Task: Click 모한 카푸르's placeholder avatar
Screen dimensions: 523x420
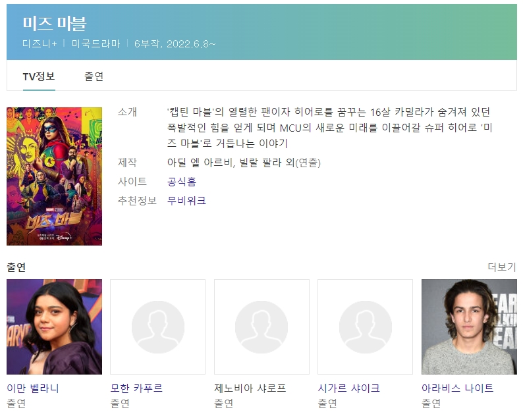Action: 158,327
